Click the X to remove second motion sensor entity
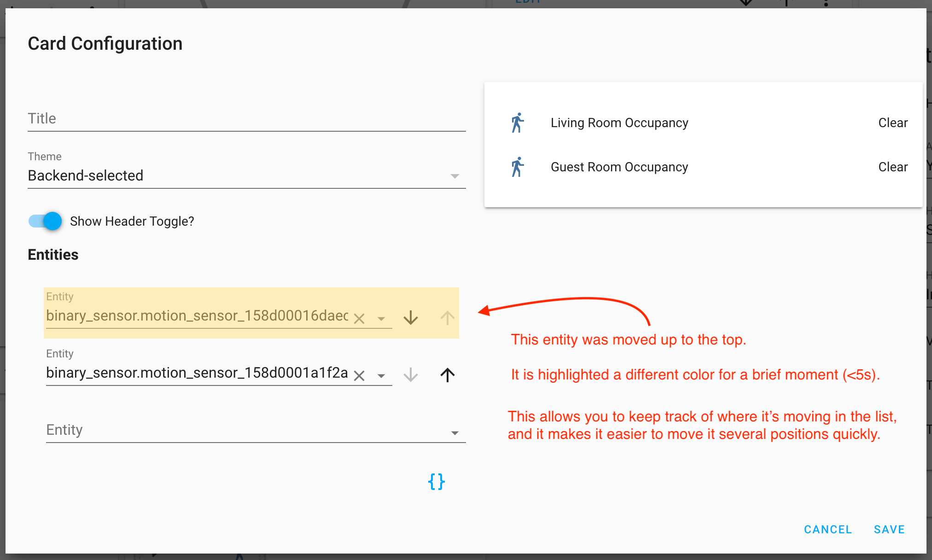This screenshot has width=932, height=560. click(x=360, y=373)
